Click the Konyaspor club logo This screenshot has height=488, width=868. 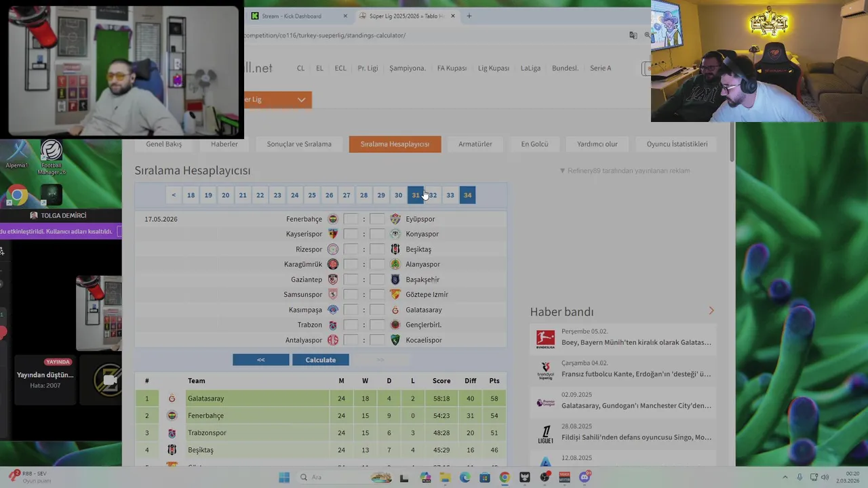pos(395,234)
